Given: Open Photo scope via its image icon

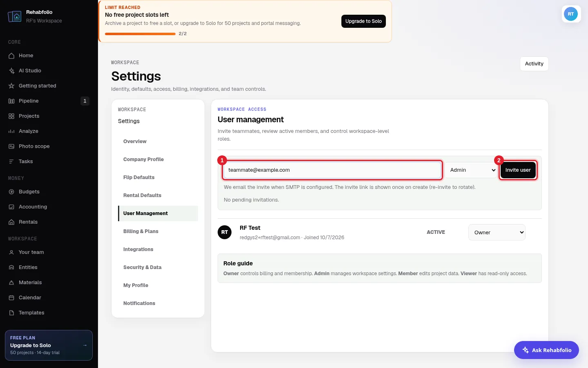Looking at the screenshot, I should coord(11,146).
